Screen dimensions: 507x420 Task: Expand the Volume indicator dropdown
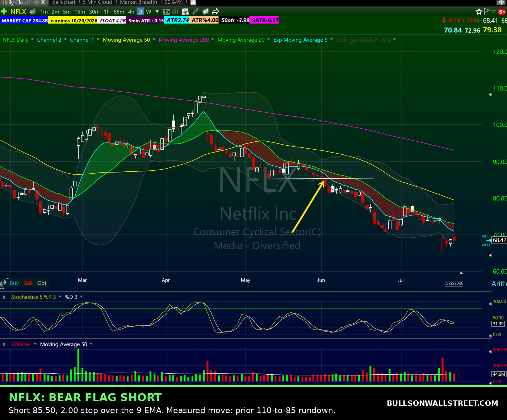35,344
